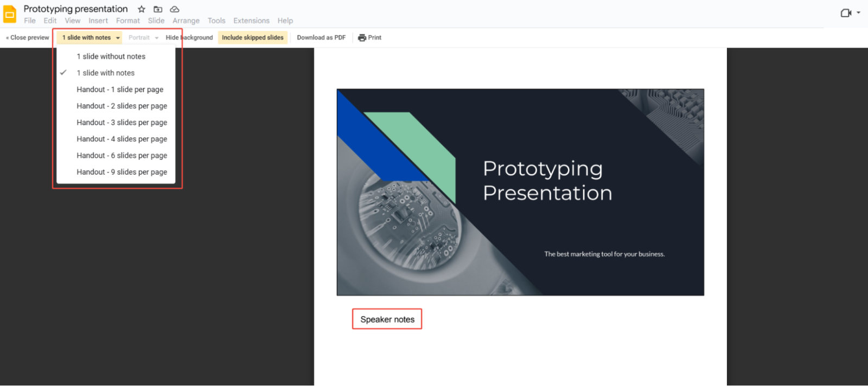Check cloud save status icon
This screenshot has height=386, width=868.
[x=175, y=9]
